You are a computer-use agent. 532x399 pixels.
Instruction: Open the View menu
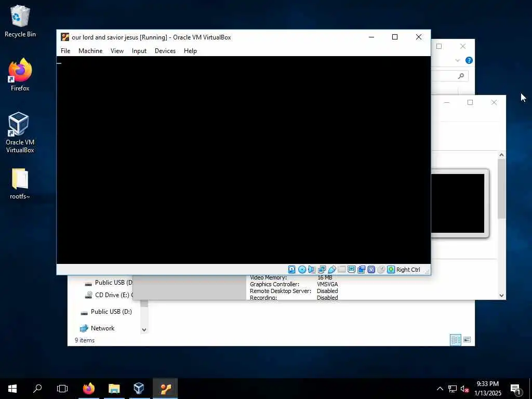[117, 51]
